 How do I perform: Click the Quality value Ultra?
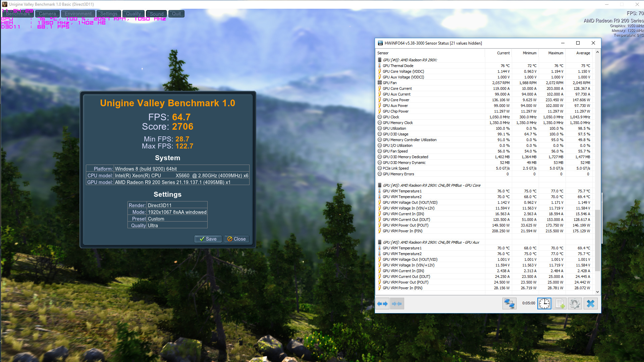(x=153, y=226)
